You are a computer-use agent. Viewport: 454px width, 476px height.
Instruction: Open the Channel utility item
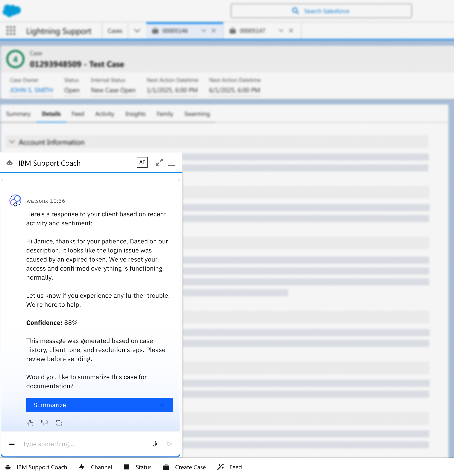(96, 467)
